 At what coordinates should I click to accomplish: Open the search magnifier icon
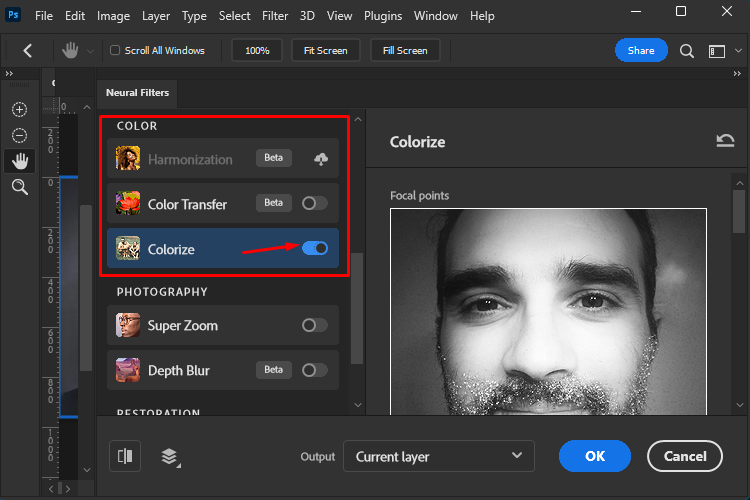(x=687, y=51)
